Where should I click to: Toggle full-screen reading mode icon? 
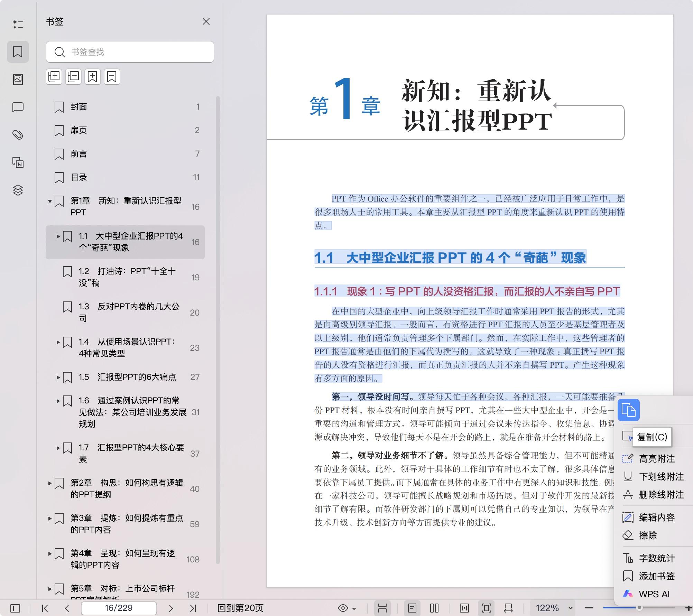click(486, 608)
